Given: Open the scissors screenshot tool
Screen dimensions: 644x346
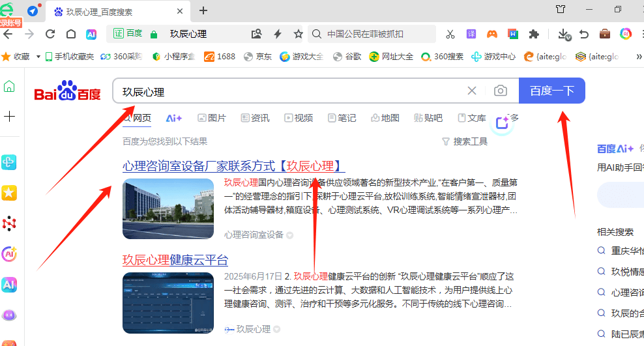Looking at the screenshot, I should point(450,34).
